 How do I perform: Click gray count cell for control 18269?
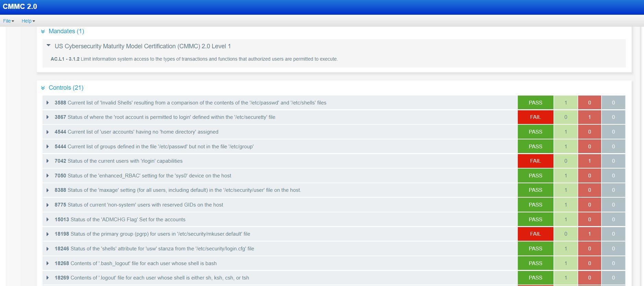613,278
